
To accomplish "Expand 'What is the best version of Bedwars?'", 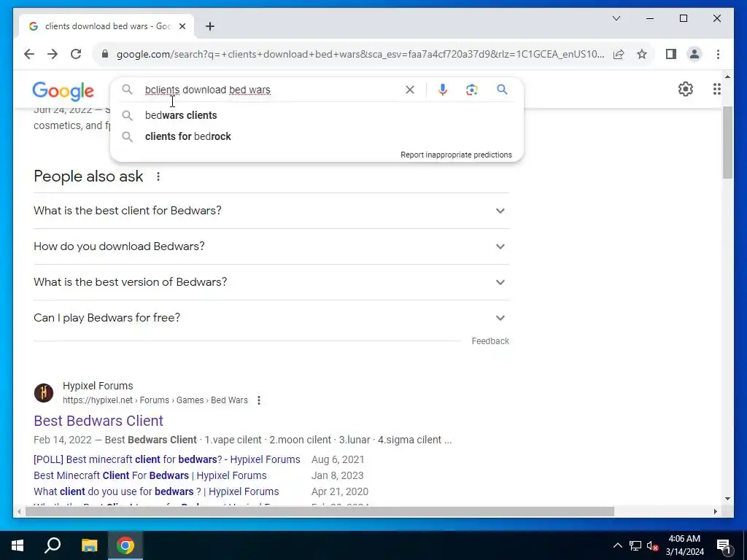I will point(271,282).
